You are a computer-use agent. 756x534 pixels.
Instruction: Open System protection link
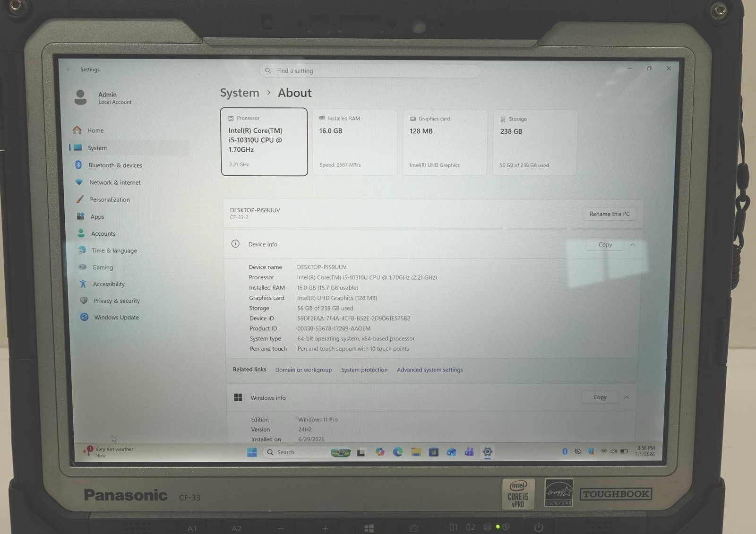(x=364, y=370)
